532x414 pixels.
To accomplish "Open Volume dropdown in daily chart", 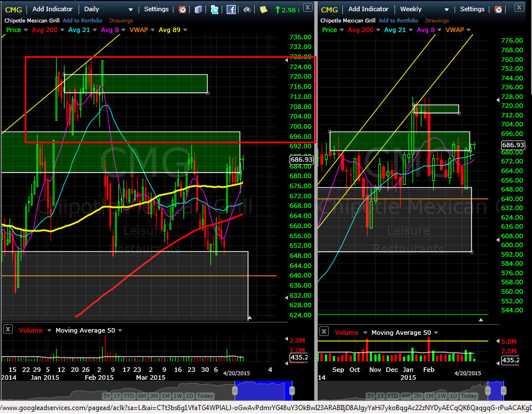I will (49, 330).
